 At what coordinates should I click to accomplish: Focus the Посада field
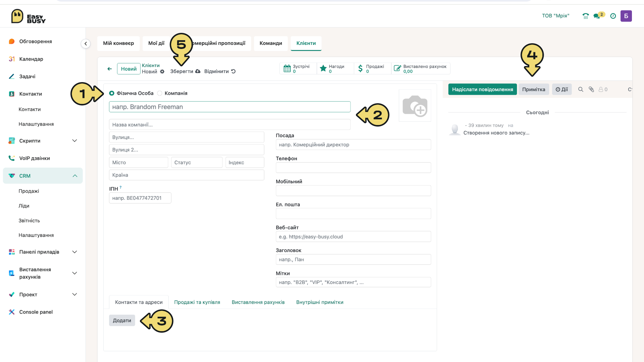coord(353,145)
